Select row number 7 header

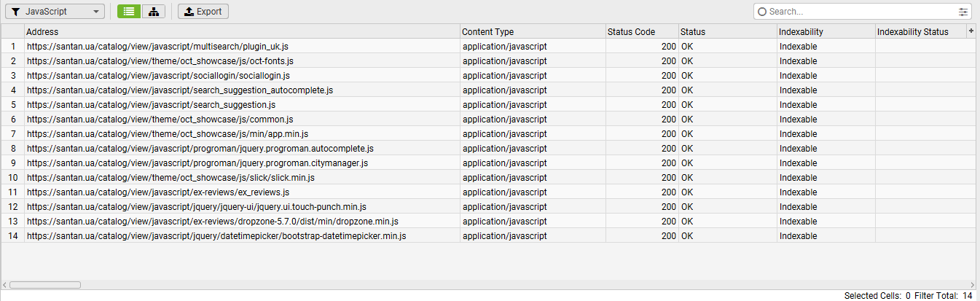click(x=12, y=134)
